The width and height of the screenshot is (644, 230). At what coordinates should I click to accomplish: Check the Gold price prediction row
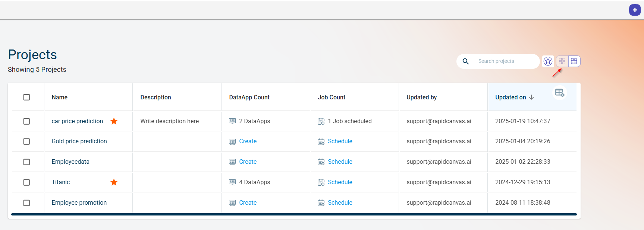26,141
